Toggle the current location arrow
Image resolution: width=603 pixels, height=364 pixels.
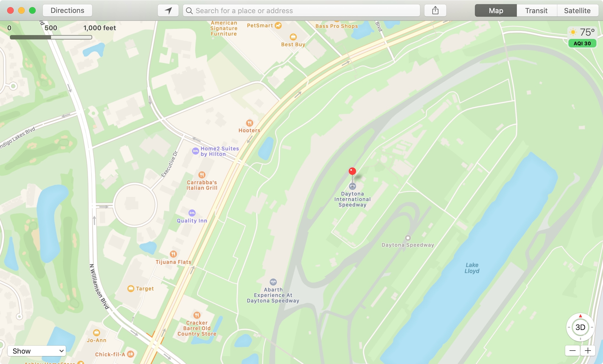[x=168, y=10]
